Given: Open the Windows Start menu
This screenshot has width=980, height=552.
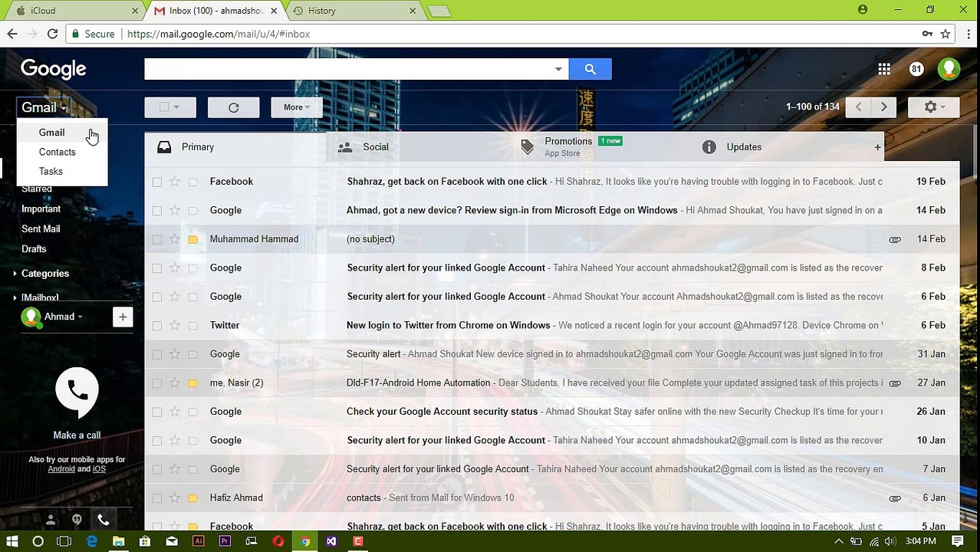Looking at the screenshot, I should 12,541.
